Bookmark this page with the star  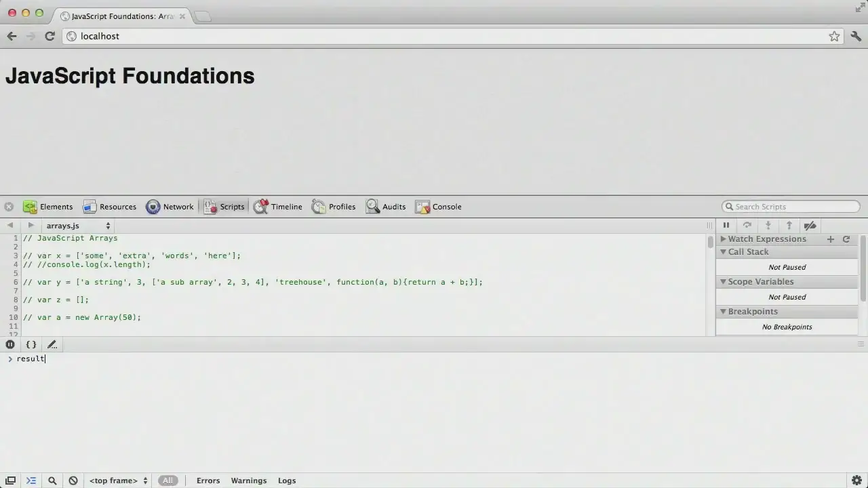click(x=834, y=36)
